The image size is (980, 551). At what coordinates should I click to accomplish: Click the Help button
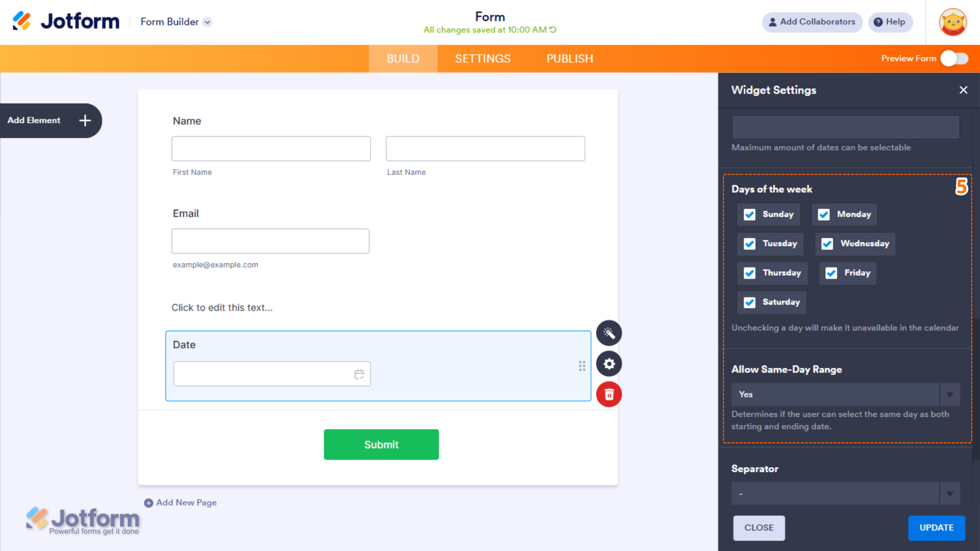(x=890, y=22)
